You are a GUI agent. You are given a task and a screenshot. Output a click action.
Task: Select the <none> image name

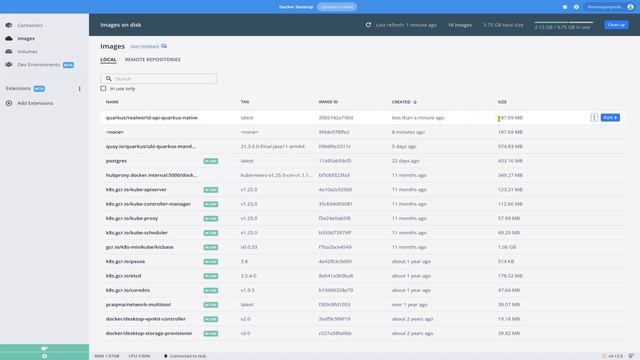coord(115,132)
